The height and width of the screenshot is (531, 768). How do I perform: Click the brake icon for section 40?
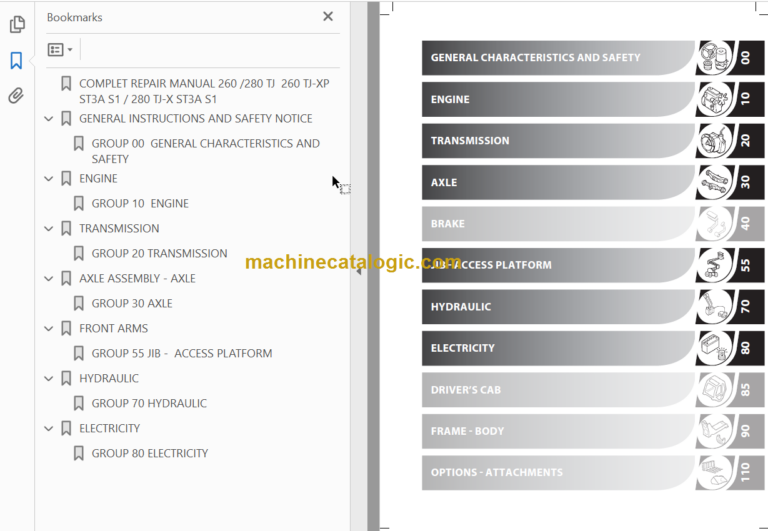(714, 224)
